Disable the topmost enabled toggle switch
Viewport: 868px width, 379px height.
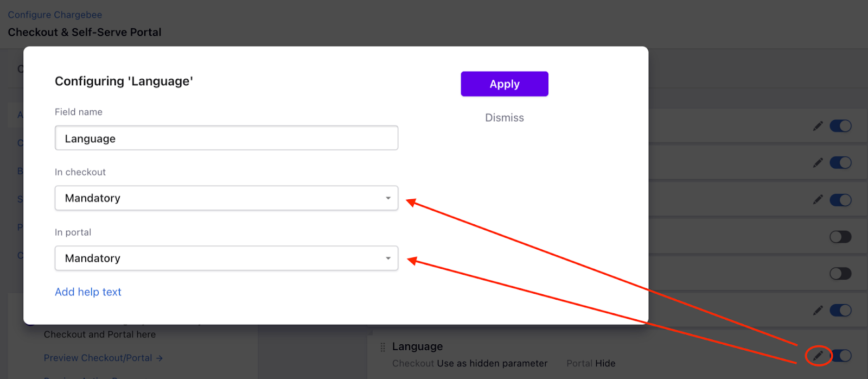click(840, 126)
